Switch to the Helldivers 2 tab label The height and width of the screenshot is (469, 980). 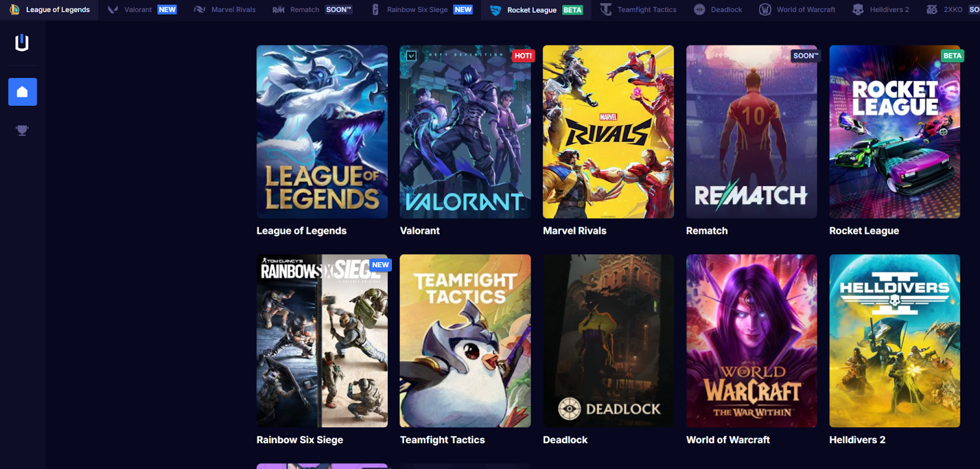click(889, 10)
